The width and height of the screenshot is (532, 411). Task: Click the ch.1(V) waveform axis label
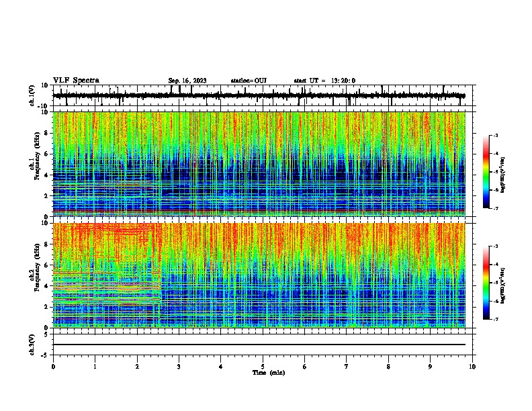(32, 95)
